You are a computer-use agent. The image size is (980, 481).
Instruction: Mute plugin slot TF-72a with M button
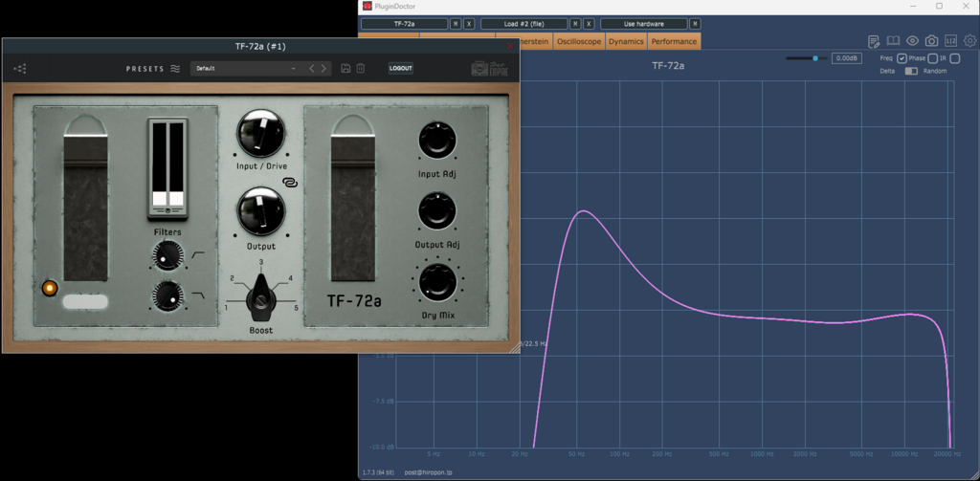(x=456, y=24)
